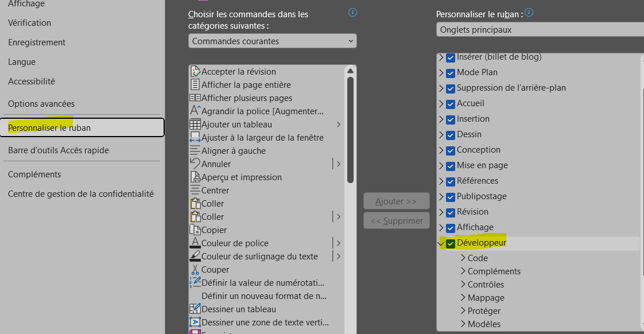
Task: Open Centre de gestion de la confidentialité
Action: click(81, 194)
